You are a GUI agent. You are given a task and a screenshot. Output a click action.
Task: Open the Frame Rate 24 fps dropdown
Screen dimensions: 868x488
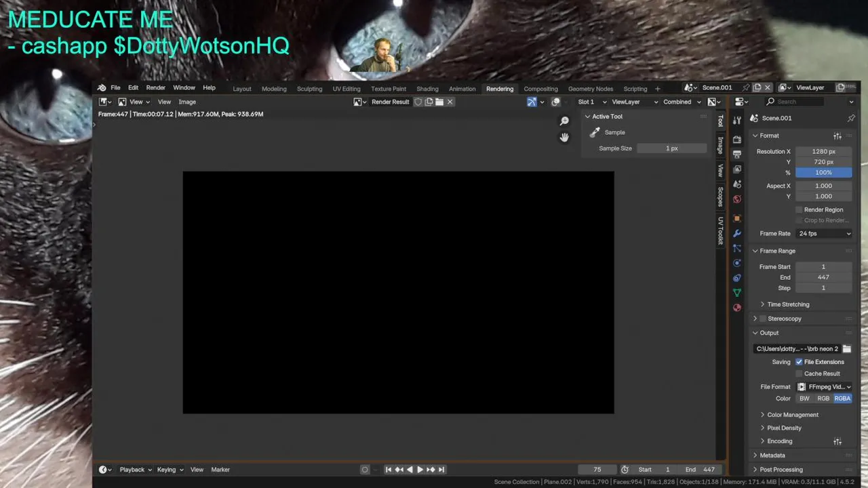point(824,233)
